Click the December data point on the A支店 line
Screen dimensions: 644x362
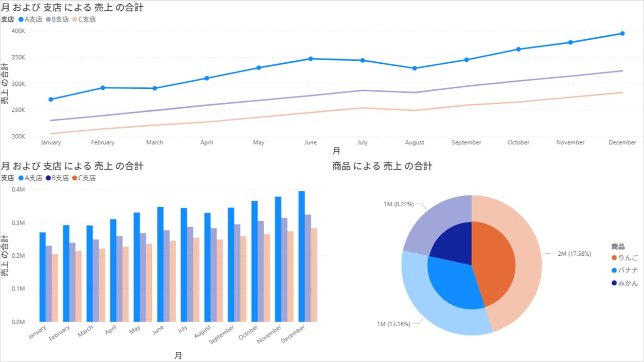622,34
